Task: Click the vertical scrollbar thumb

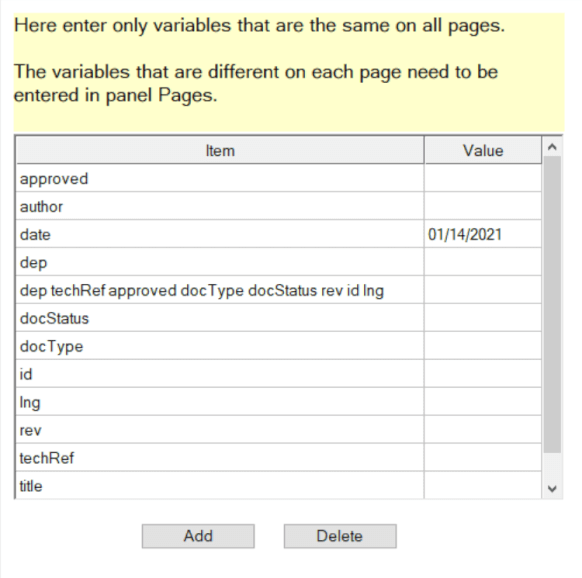Action: point(552,304)
